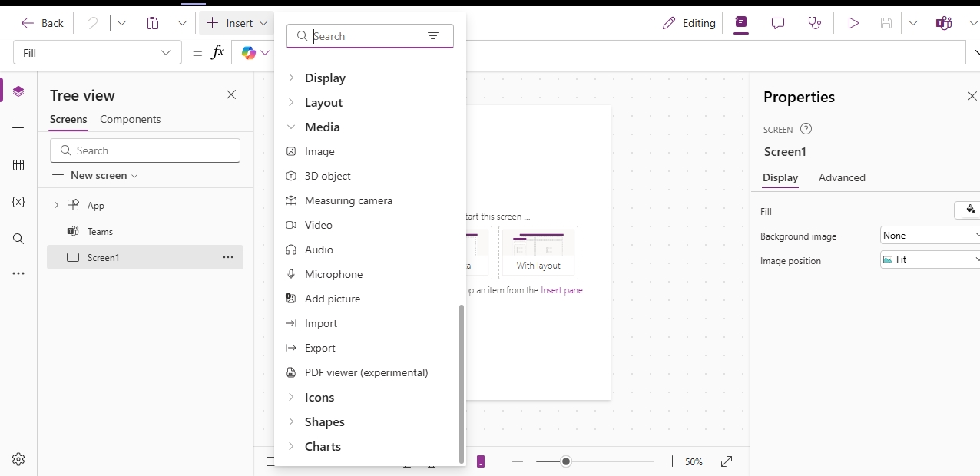Click the Editing pencil button
Screen dimensions: 980x476
click(x=689, y=23)
